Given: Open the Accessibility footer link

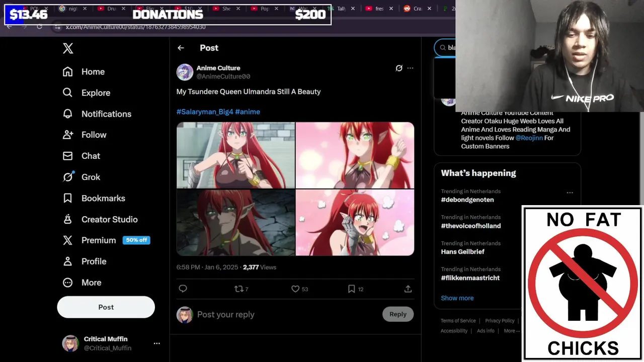Looking at the screenshot, I should [454, 331].
